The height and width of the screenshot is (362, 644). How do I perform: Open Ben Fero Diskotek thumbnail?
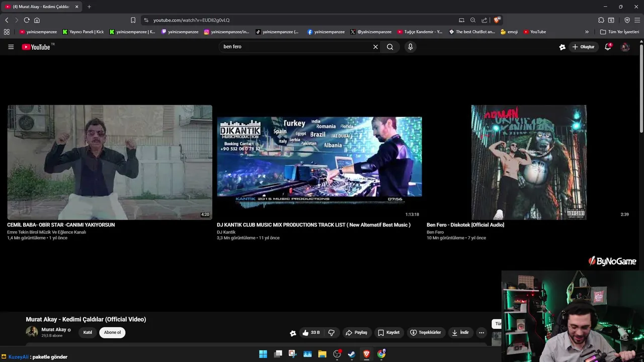point(529,162)
